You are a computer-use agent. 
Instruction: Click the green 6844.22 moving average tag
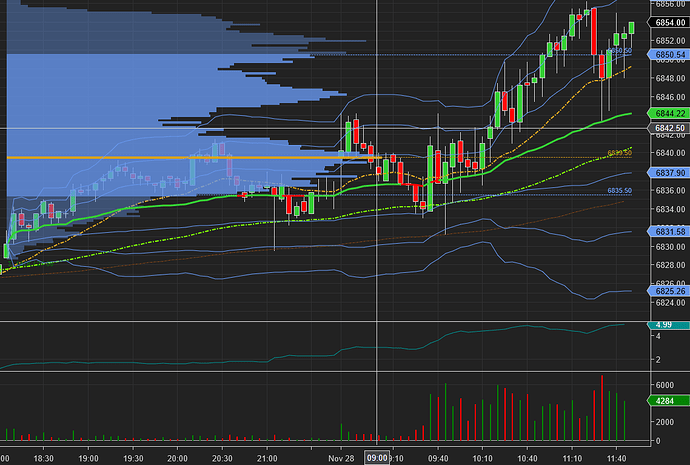click(665, 114)
